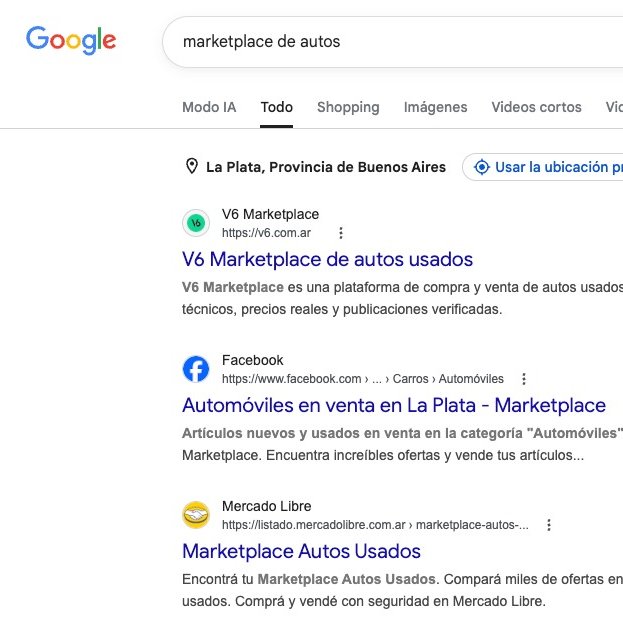The image size is (623, 623).
Task: Click the Facebook favicon
Action: (196, 369)
